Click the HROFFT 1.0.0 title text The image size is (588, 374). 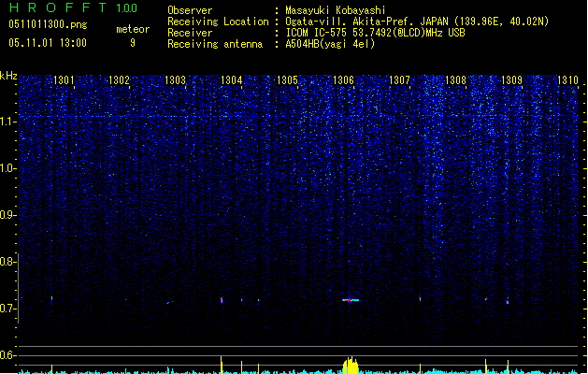pyautogui.click(x=74, y=7)
